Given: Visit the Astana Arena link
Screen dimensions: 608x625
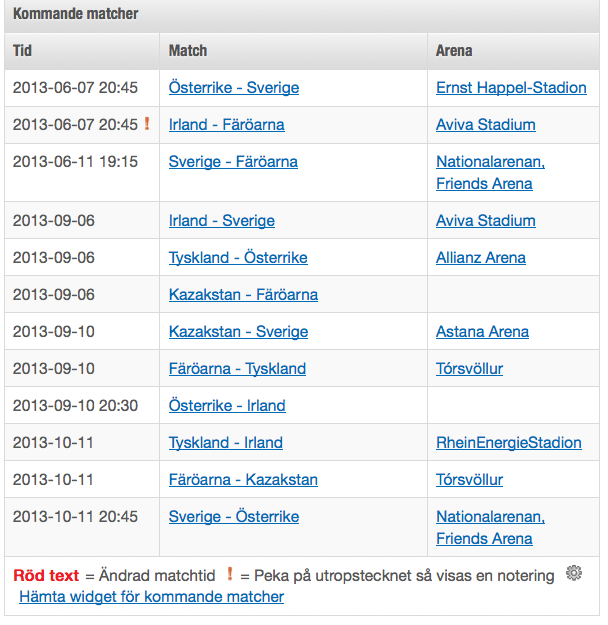Looking at the screenshot, I should tap(482, 332).
